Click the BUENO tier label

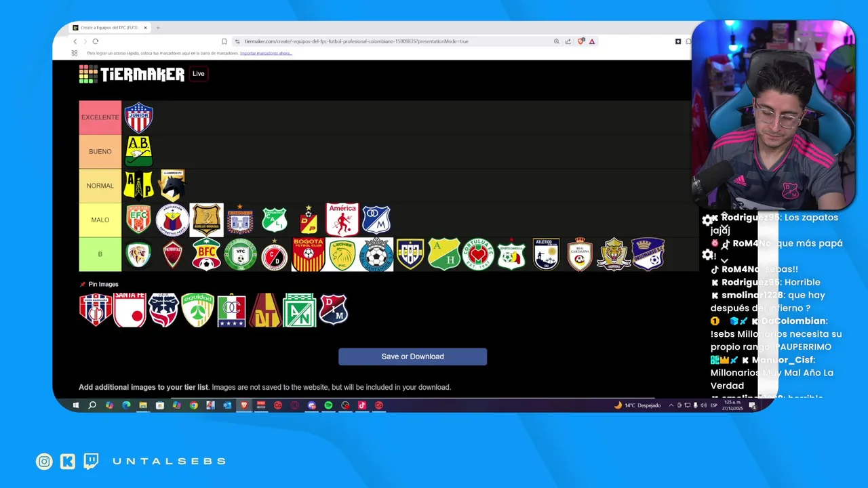coord(100,151)
